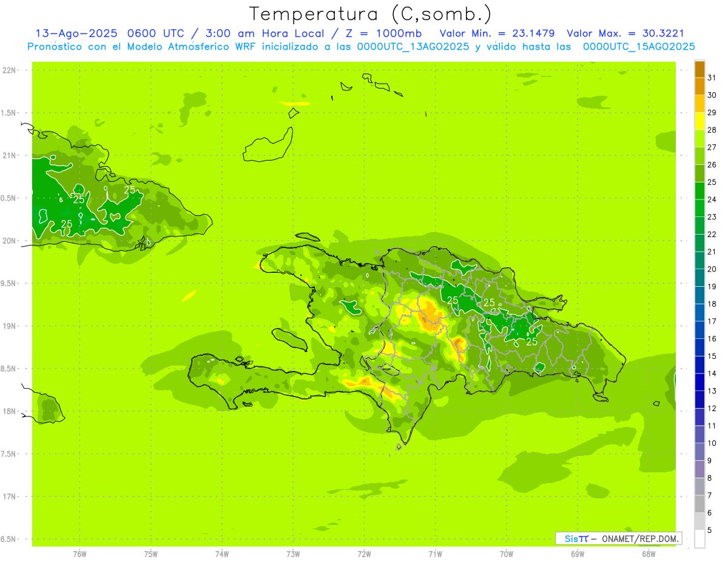
Task: Click the latitude axis label "19N"
Action: (10, 326)
